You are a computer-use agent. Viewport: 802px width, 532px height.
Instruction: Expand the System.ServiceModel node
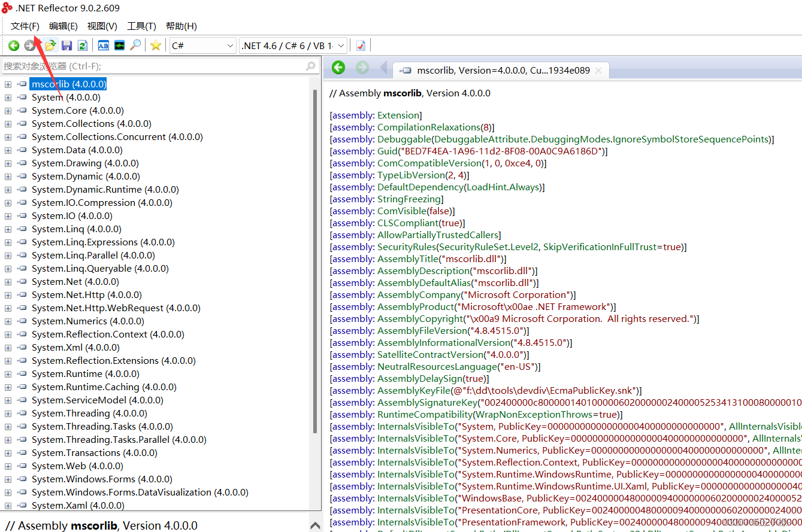pyautogui.click(x=8, y=400)
